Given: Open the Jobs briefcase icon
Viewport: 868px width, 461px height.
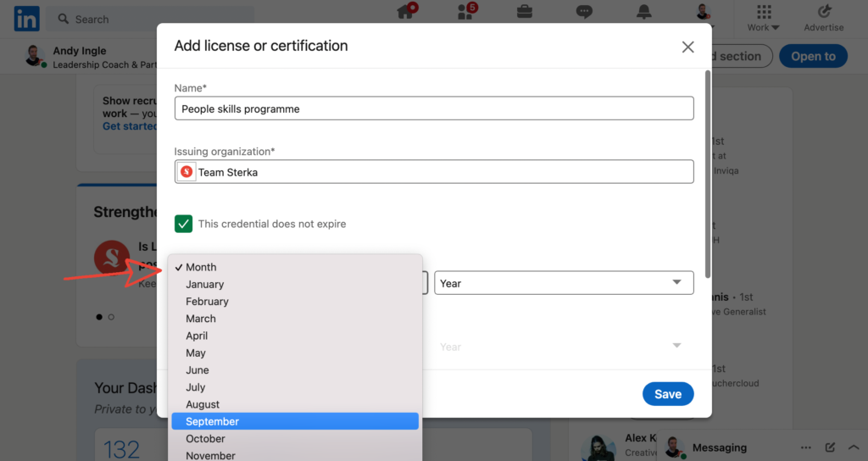Looking at the screenshot, I should tap(525, 12).
